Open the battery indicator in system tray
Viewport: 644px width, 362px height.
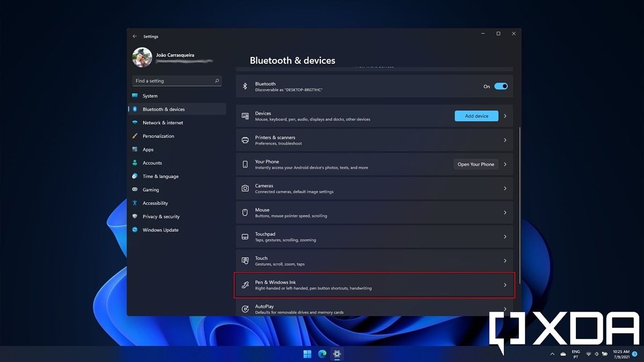[x=605, y=354]
